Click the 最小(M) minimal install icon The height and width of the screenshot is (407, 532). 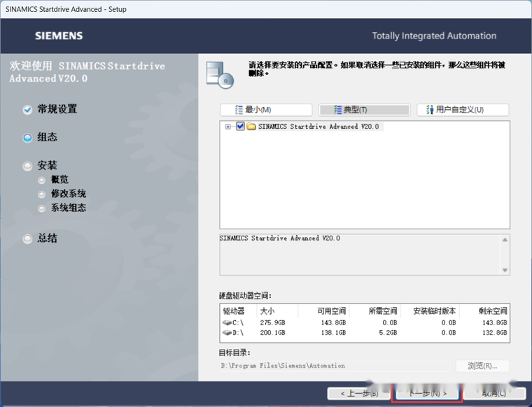click(238, 110)
